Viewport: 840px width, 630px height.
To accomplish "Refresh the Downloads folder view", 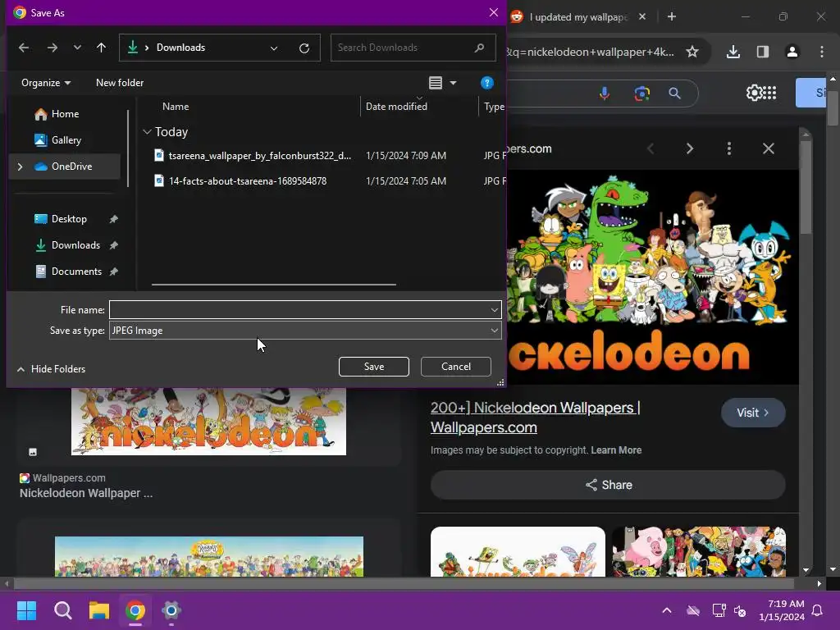I will pyautogui.click(x=304, y=48).
